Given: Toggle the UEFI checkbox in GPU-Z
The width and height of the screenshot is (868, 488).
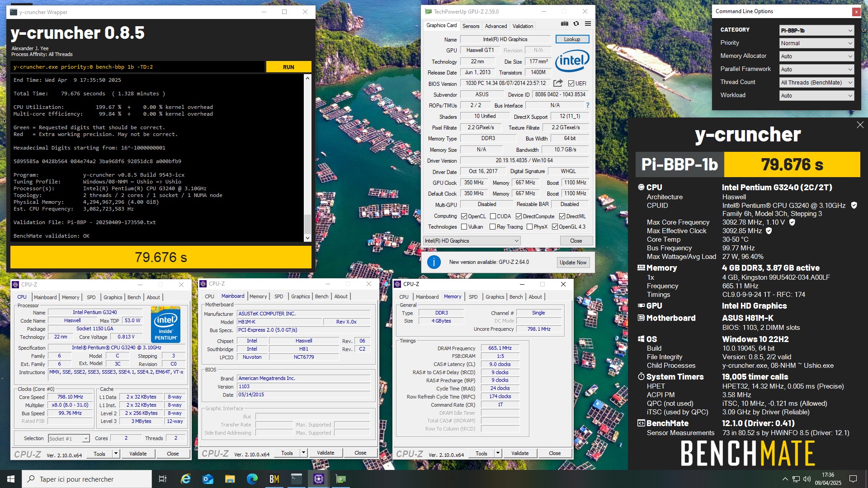Looking at the screenshot, I should click(571, 84).
